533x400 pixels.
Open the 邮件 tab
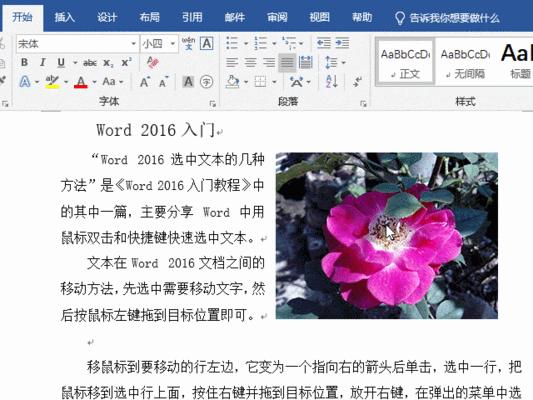235,17
